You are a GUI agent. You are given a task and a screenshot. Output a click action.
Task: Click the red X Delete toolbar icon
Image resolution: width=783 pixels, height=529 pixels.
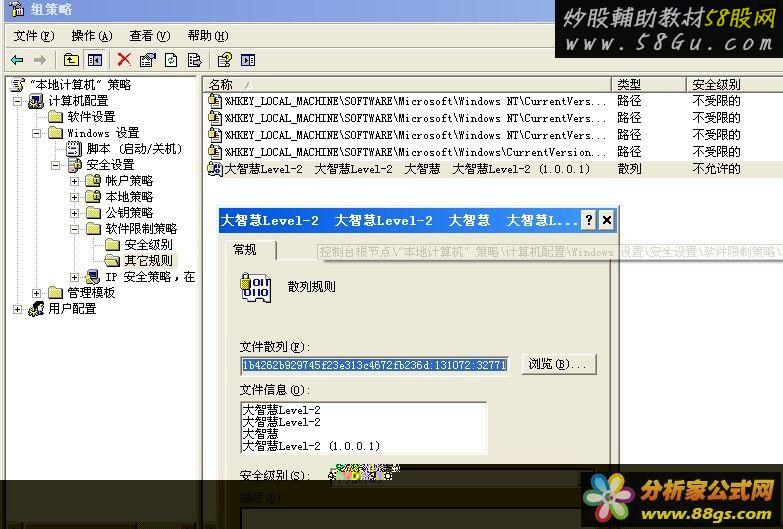click(124, 60)
